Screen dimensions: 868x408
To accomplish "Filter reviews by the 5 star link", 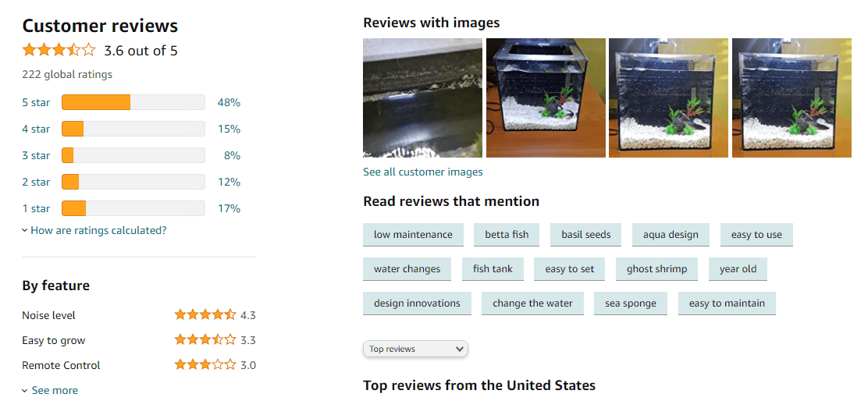I will (x=36, y=102).
